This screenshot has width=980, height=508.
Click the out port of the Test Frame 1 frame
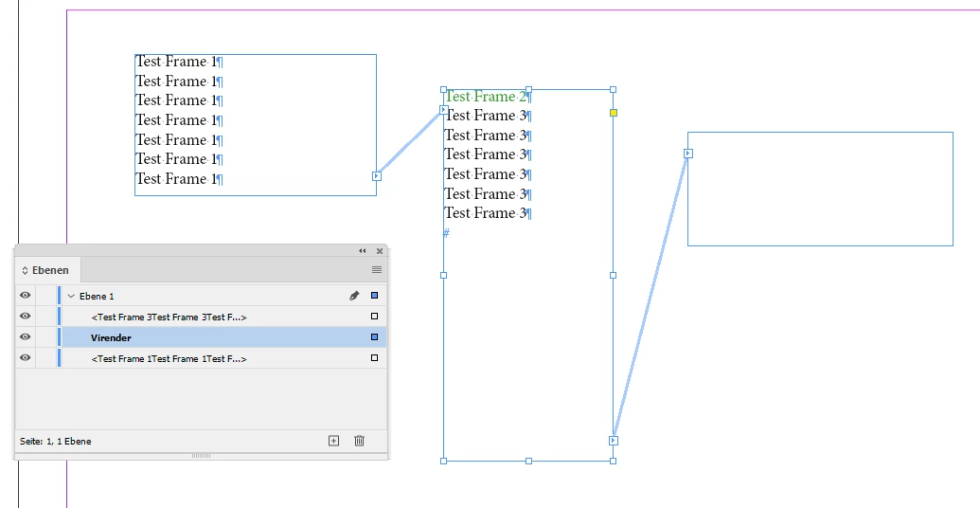[376, 176]
